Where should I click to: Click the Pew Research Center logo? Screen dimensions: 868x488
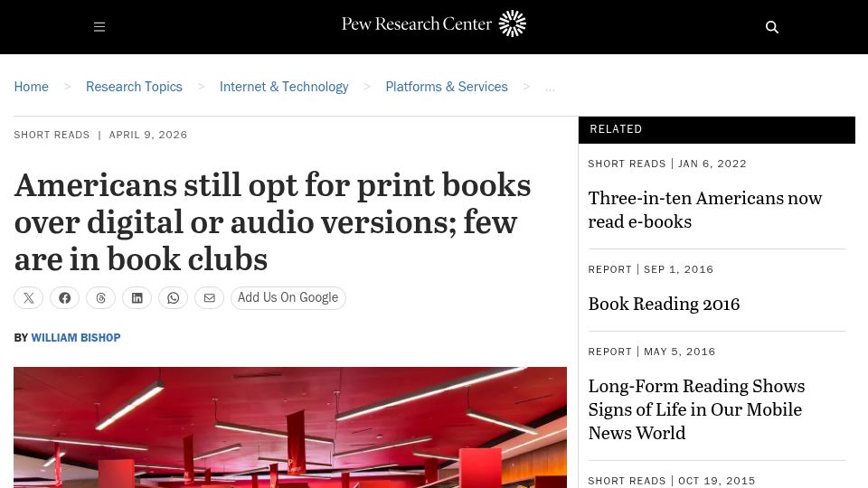click(433, 23)
